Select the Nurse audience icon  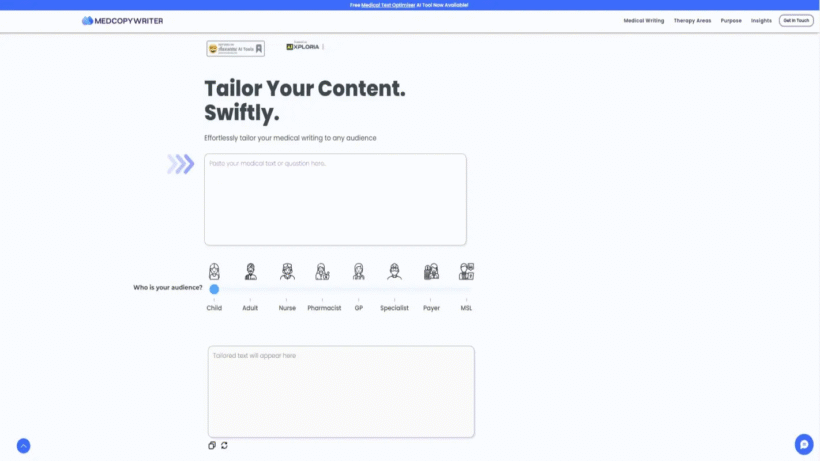pyautogui.click(x=287, y=271)
